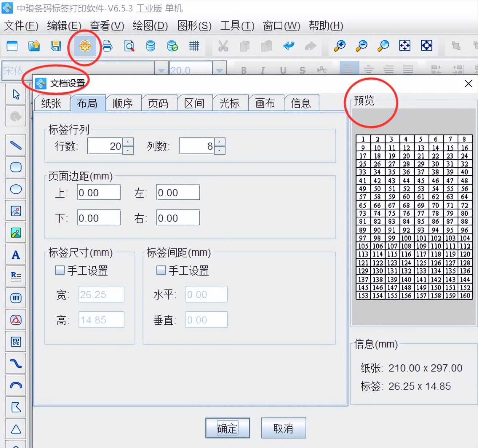This screenshot has width=478, height=448.
Task: Enable 手工设置 under 标签间距
Action: tap(160, 270)
